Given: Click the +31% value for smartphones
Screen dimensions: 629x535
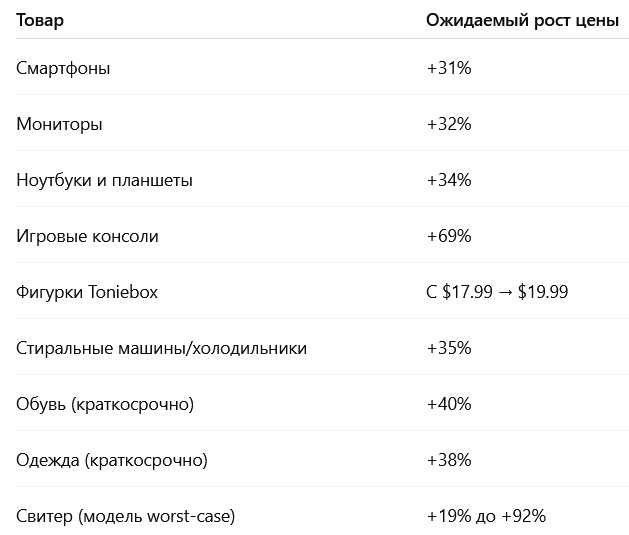Looking at the screenshot, I should coord(448,68).
